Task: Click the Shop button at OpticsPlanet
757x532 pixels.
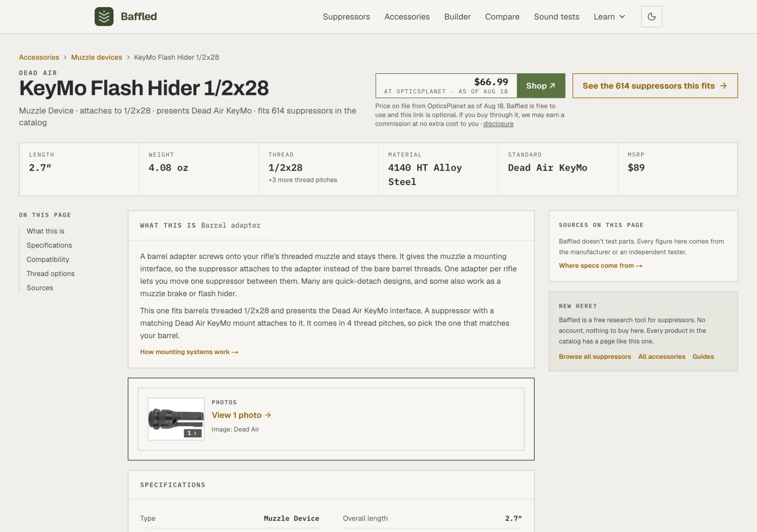Action: point(541,86)
